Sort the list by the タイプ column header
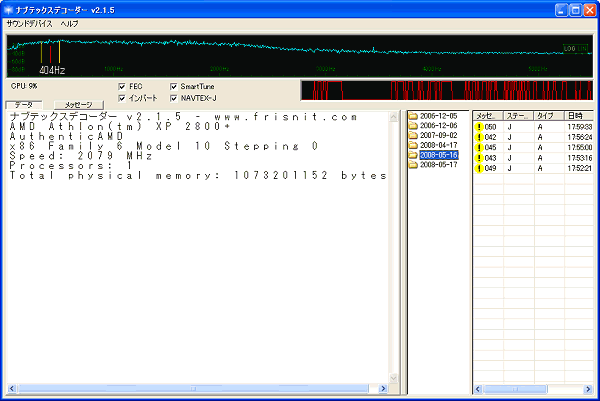Screen dimensions: 600x401 (x=549, y=116)
